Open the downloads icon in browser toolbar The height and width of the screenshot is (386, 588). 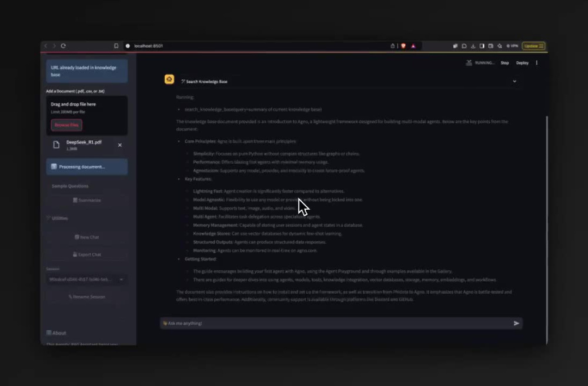pyautogui.click(x=473, y=46)
